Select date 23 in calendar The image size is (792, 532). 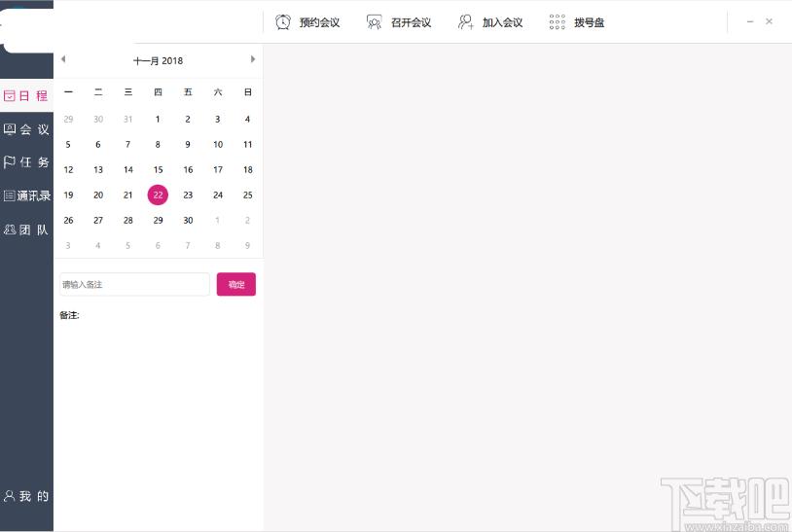click(x=188, y=195)
